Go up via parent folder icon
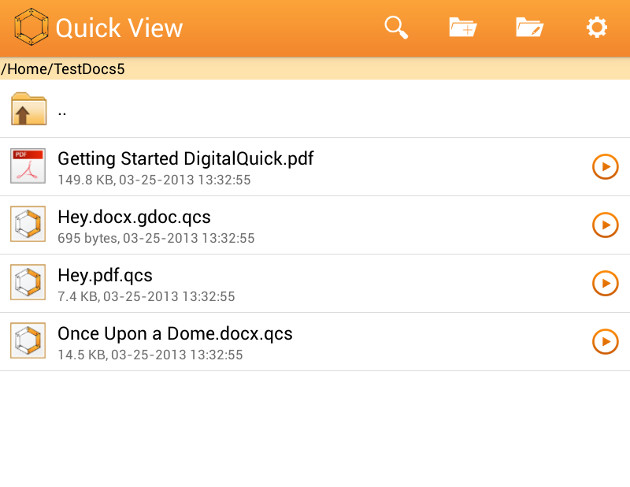This screenshot has width=630, height=487. coord(29,108)
